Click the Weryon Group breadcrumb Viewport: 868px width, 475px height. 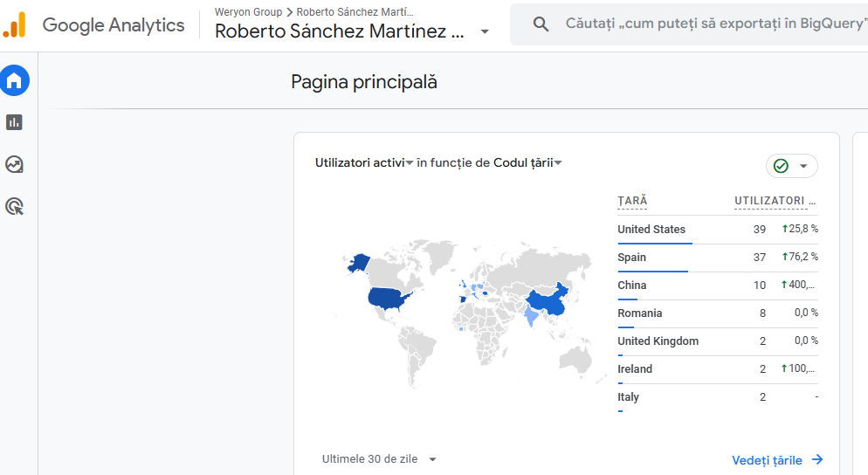pyautogui.click(x=249, y=12)
